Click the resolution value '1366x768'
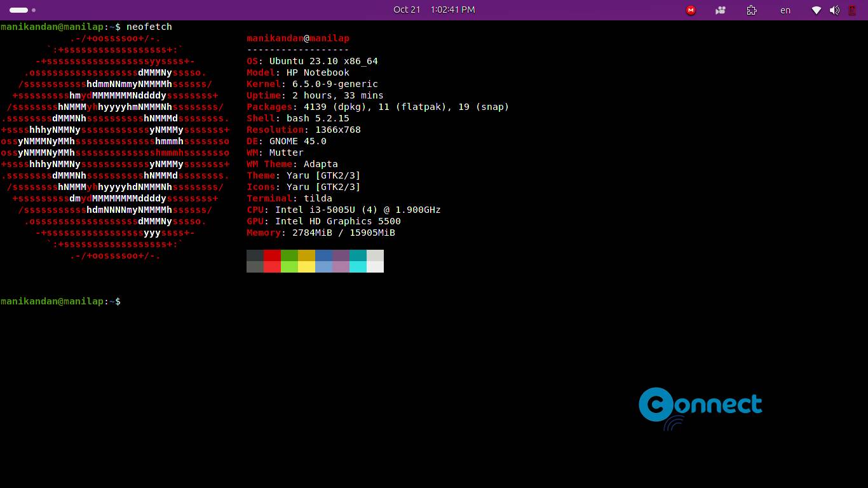The image size is (868, 488). (338, 130)
